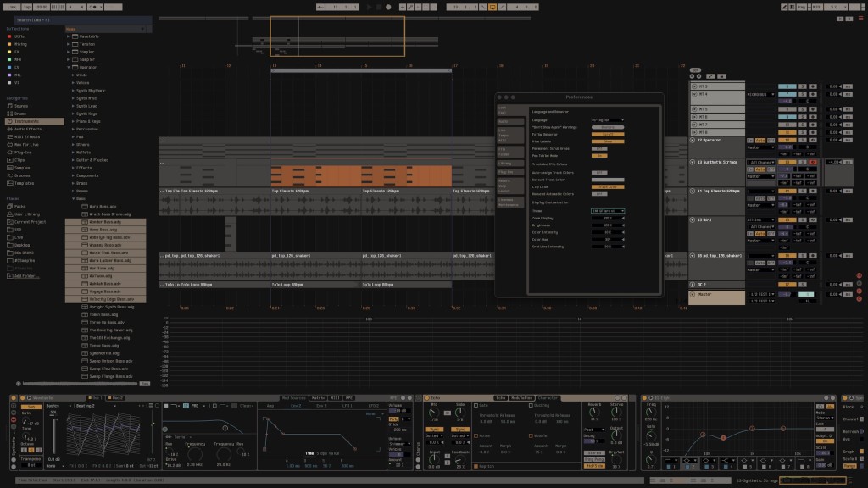
Task: Click the Default Track Color swatch
Action: tap(608, 180)
